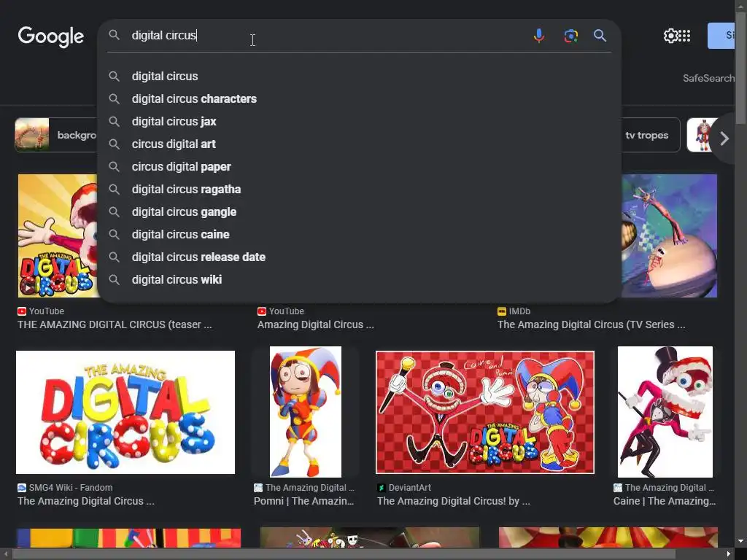
Task: Click search icon beside 'digital circus wiki'
Action: tap(114, 279)
